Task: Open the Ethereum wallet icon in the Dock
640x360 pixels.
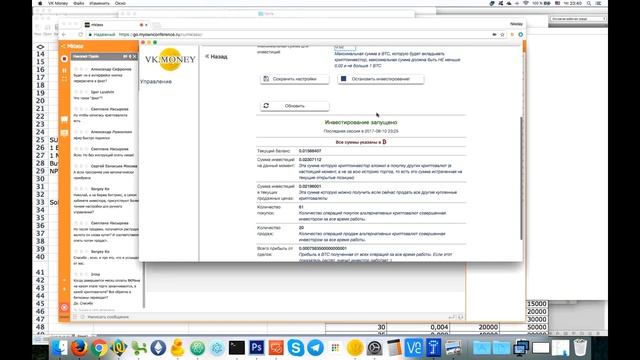Action: 158,348
